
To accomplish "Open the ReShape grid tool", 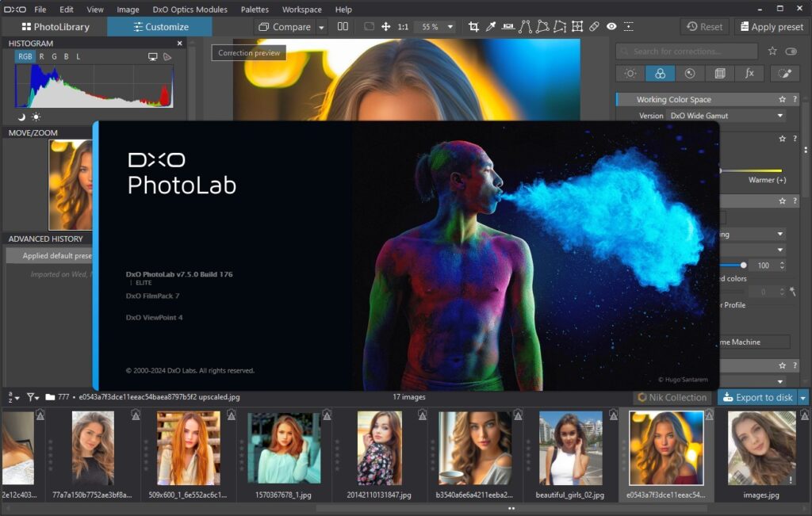I will tap(577, 27).
